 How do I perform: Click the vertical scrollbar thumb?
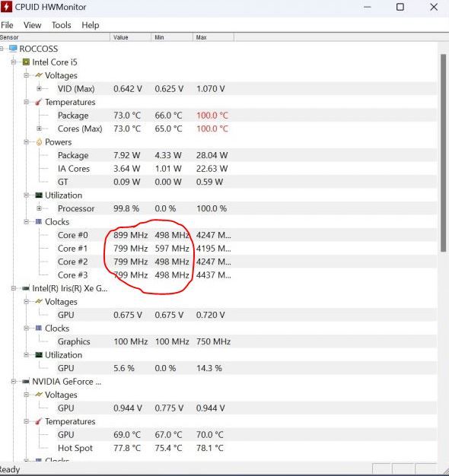[x=444, y=153]
